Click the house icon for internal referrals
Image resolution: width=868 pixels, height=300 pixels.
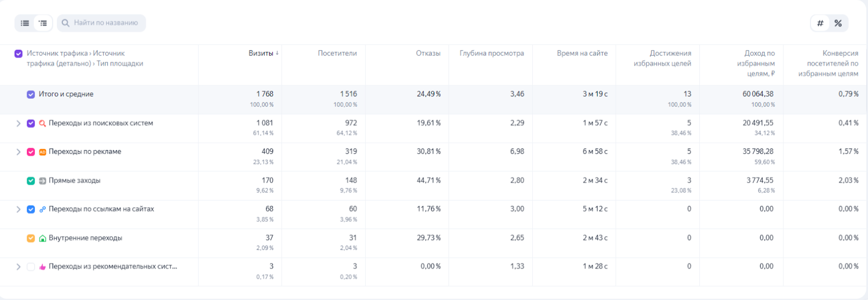42,238
